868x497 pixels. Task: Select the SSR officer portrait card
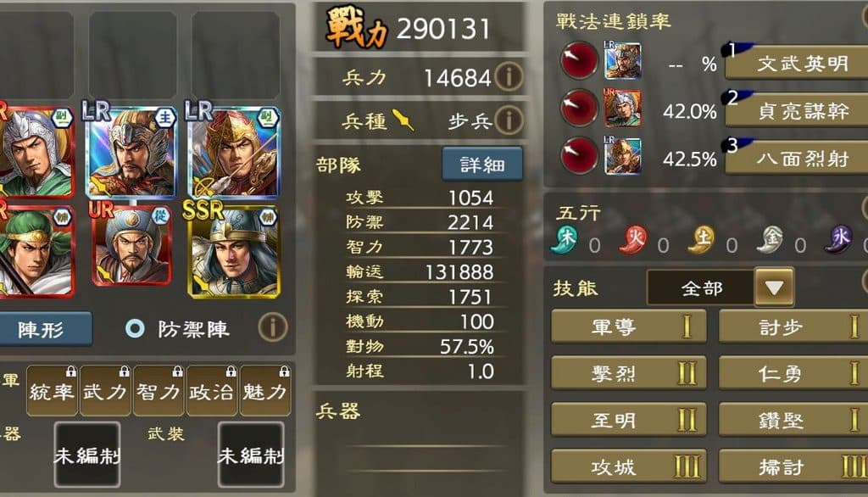tap(233, 252)
